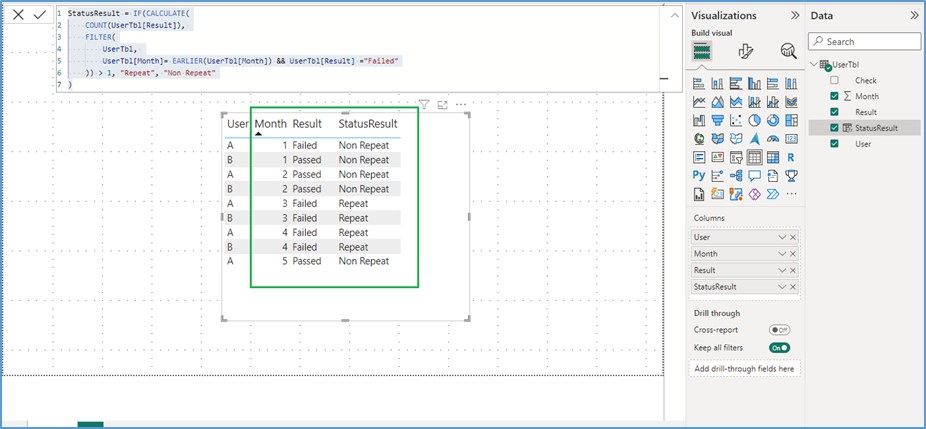This screenshot has width=926, height=429.
Task: Choose the Funnel visual
Action: (x=718, y=121)
